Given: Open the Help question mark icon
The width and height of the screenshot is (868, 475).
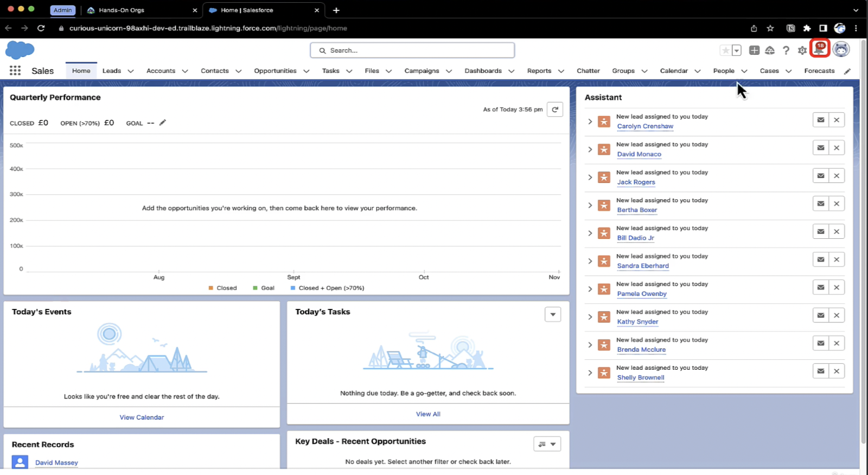Looking at the screenshot, I should [786, 50].
